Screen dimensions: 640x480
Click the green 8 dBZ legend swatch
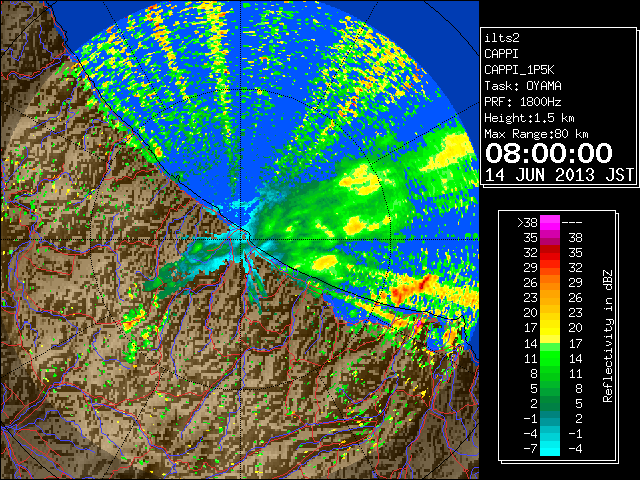tap(550, 373)
